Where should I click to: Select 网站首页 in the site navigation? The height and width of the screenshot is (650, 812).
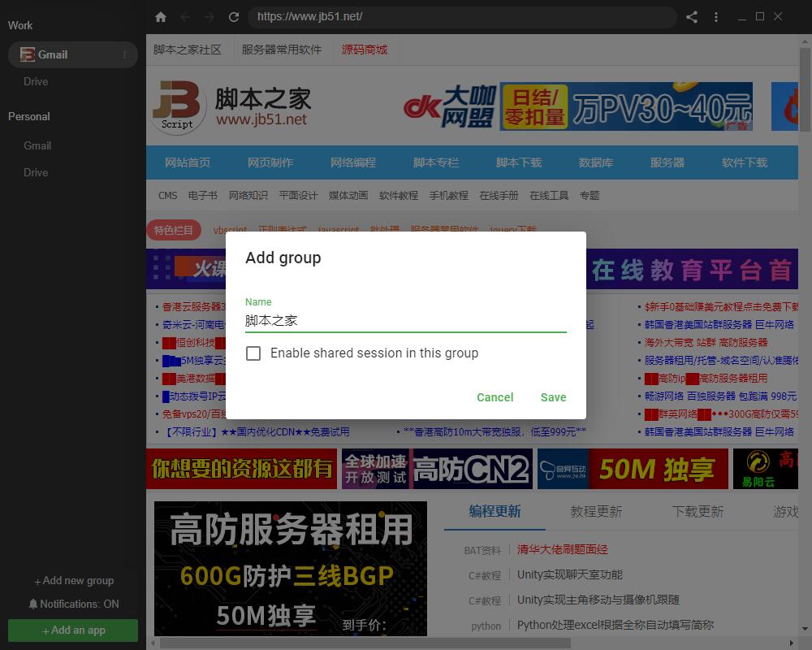[x=188, y=162]
